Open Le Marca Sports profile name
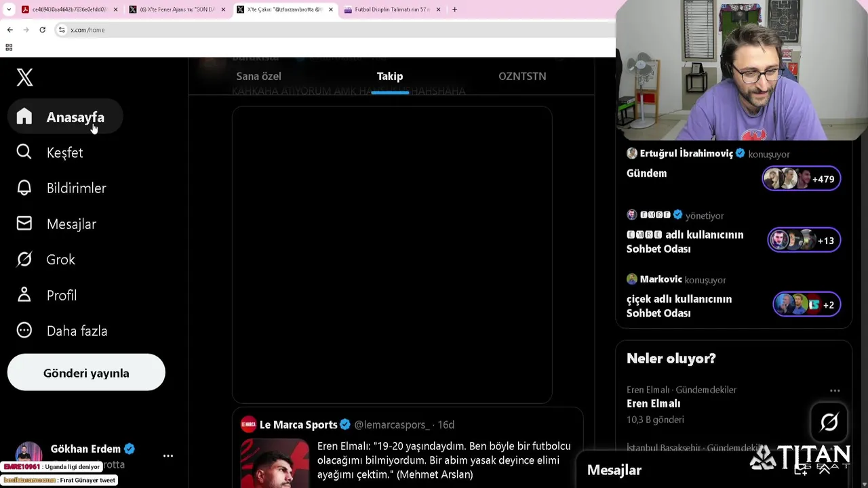This screenshot has height=488, width=868. click(x=298, y=424)
